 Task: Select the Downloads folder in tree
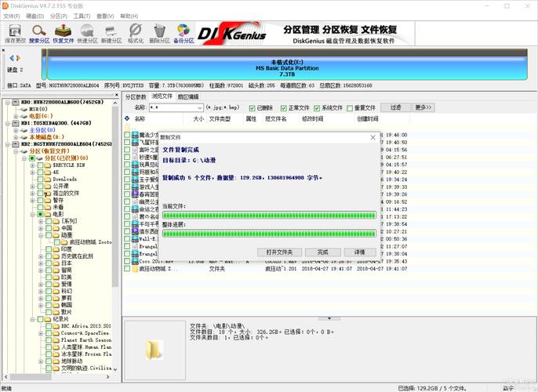click(x=64, y=179)
